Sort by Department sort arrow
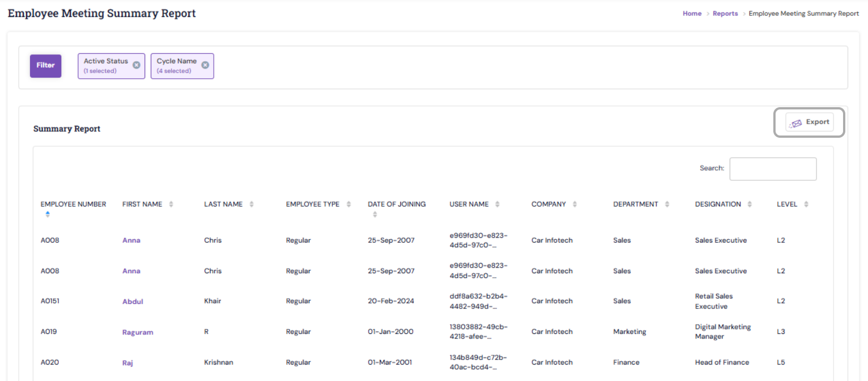868x381 pixels. point(667,204)
